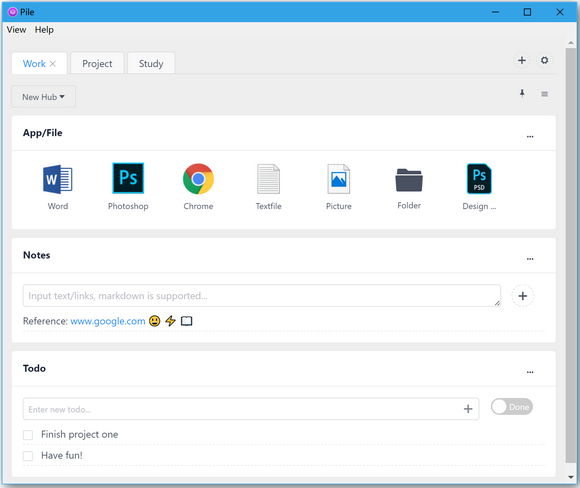
Task: Expand the New Hub dropdown
Action: (x=43, y=97)
